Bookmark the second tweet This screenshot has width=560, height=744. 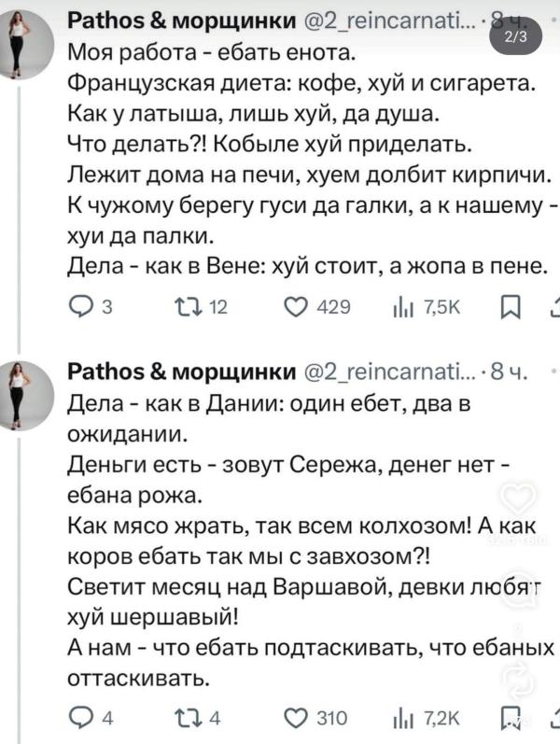511,717
